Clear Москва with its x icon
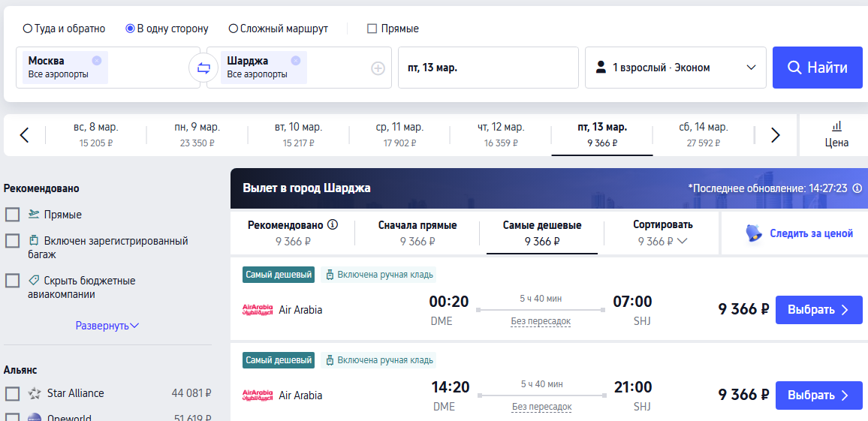Viewport: 868px width, 421px height. [x=97, y=61]
